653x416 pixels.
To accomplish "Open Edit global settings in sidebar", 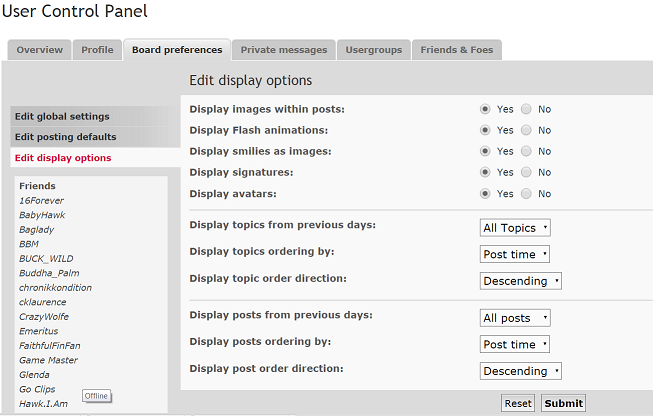I will coord(62,116).
